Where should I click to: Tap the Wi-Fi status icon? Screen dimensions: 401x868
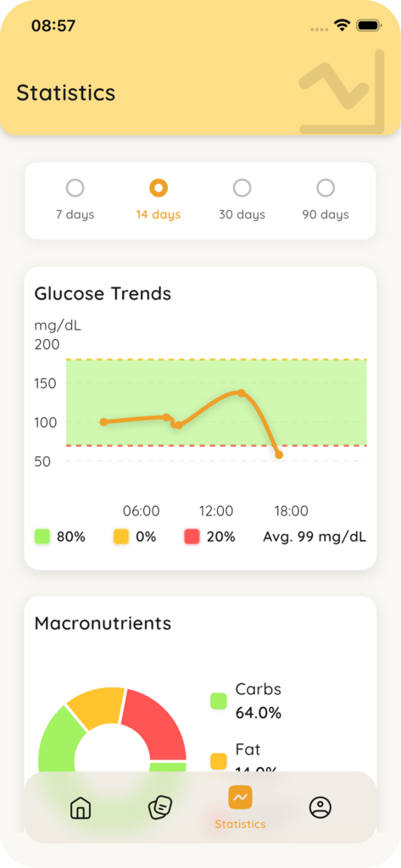pos(343,25)
